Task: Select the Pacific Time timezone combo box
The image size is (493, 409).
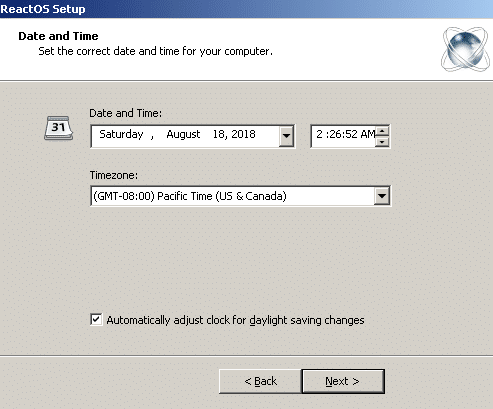Action: [240, 196]
